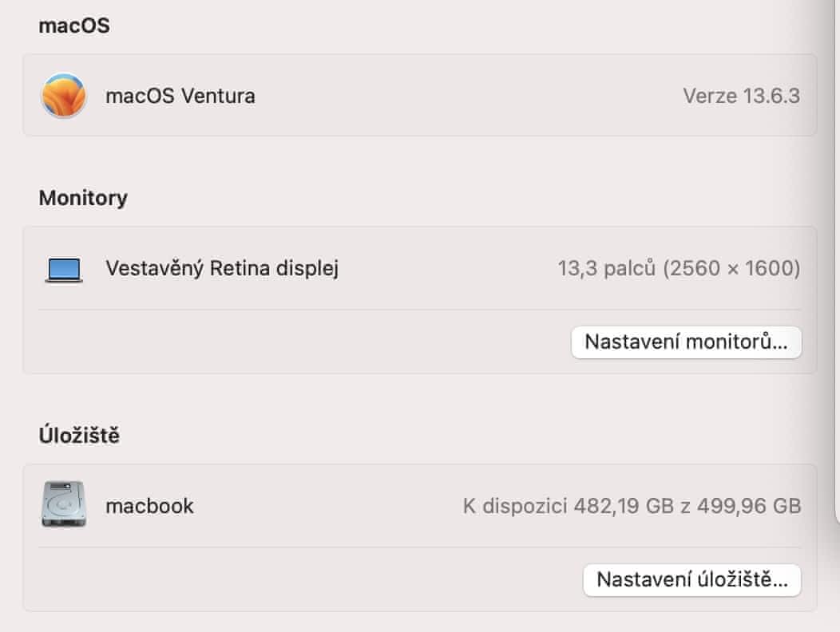
Task: Open Nastavení úložiště storage settings
Action: (x=691, y=579)
